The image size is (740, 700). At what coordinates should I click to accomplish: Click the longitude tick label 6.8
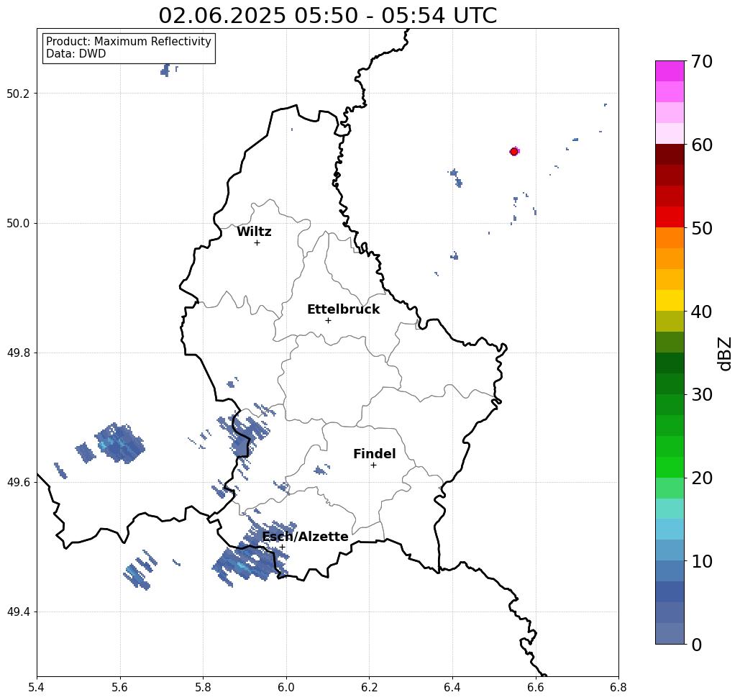click(618, 688)
